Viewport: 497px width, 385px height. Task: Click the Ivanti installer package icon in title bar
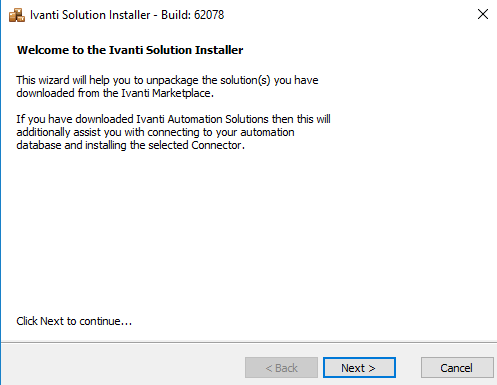click(x=17, y=15)
